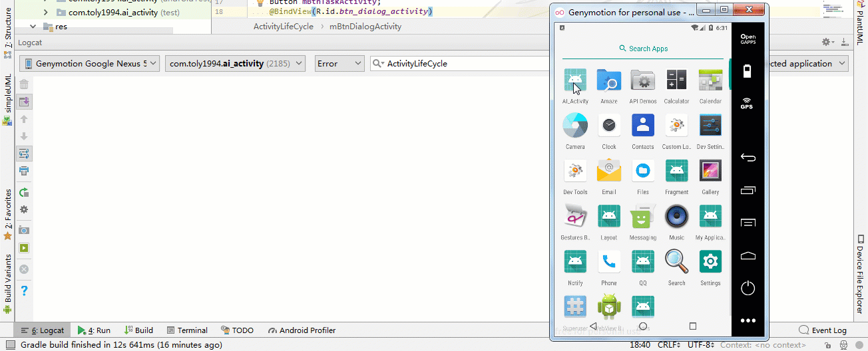
Task: Click the Search Apps field in launcher
Action: click(x=643, y=49)
